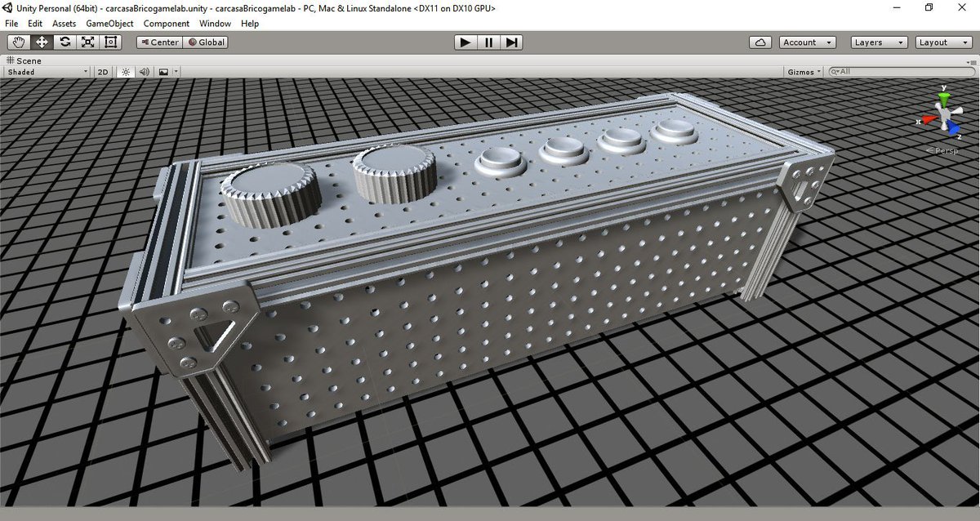Open the Layout dropdown
Screen dimensions: 980x521
pos(943,42)
